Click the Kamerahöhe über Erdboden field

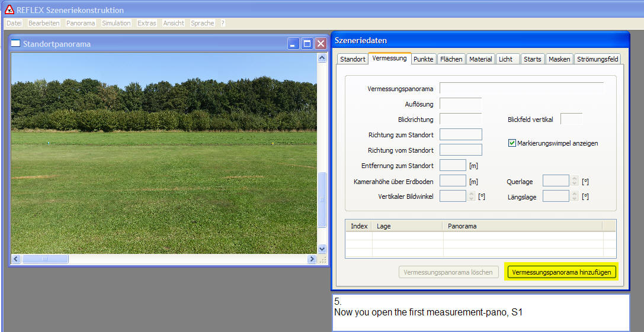[453, 180]
